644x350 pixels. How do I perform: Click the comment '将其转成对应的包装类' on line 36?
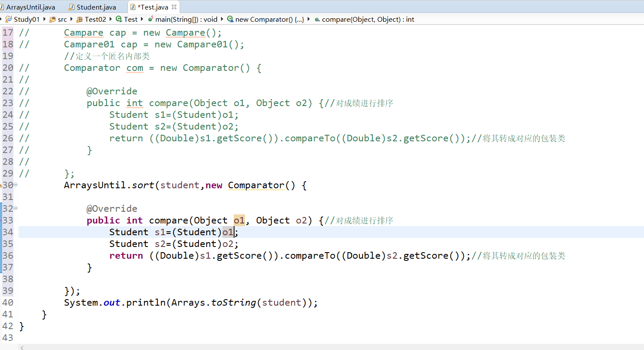(x=524, y=256)
